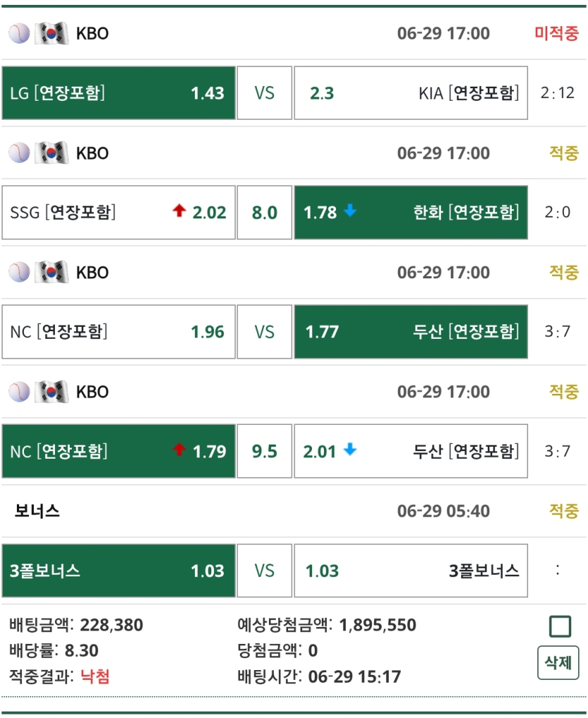Click the red up arrow next to NC odds 1.79

click(x=180, y=452)
